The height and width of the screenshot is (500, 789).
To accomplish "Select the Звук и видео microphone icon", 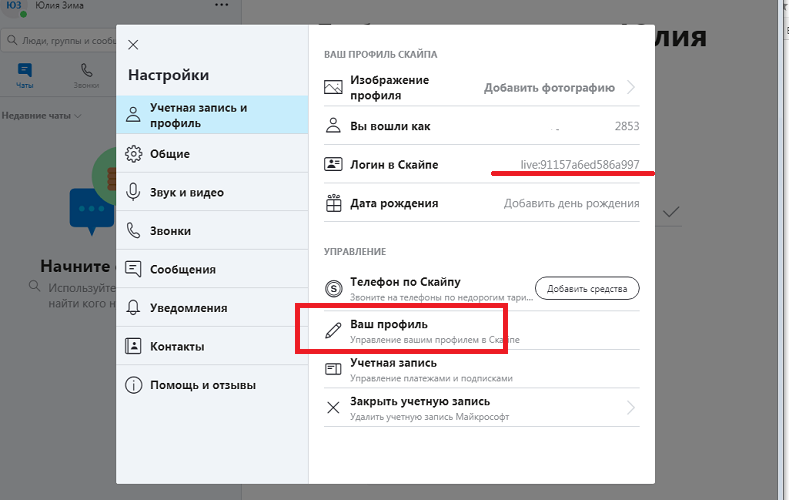I will tap(133, 193).
